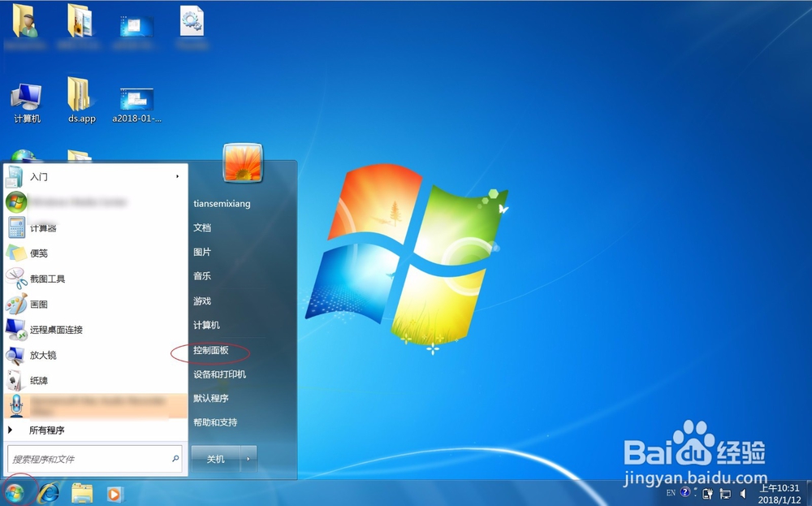Open Windows Media Center Start menu entry
This screenshot has width=812, height=506.
click(x=95, y=202)
